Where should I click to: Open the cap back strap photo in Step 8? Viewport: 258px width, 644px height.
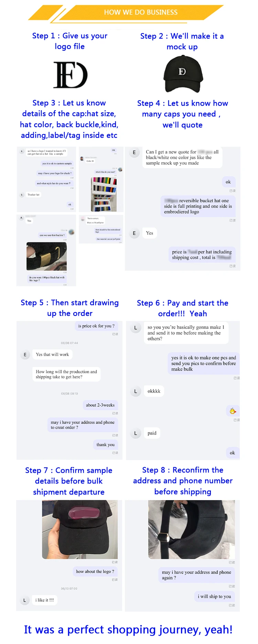pos(192,529)
